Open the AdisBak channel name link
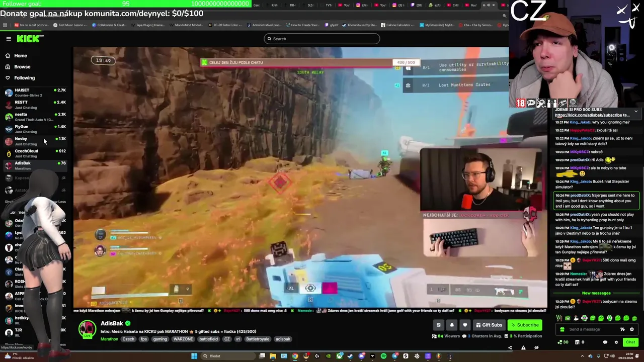 [x=112, y=323]
